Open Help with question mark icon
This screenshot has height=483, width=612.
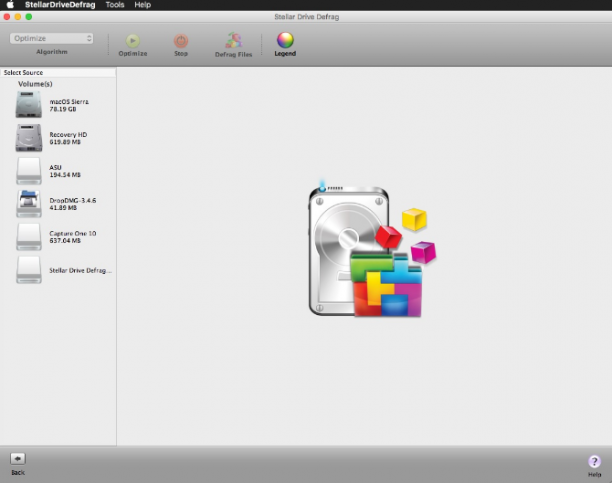(594, 462)
